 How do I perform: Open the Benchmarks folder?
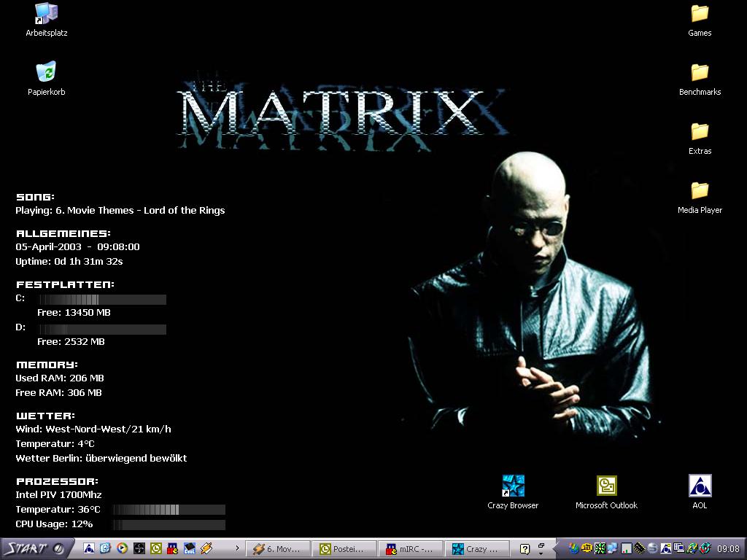point(700,79)
